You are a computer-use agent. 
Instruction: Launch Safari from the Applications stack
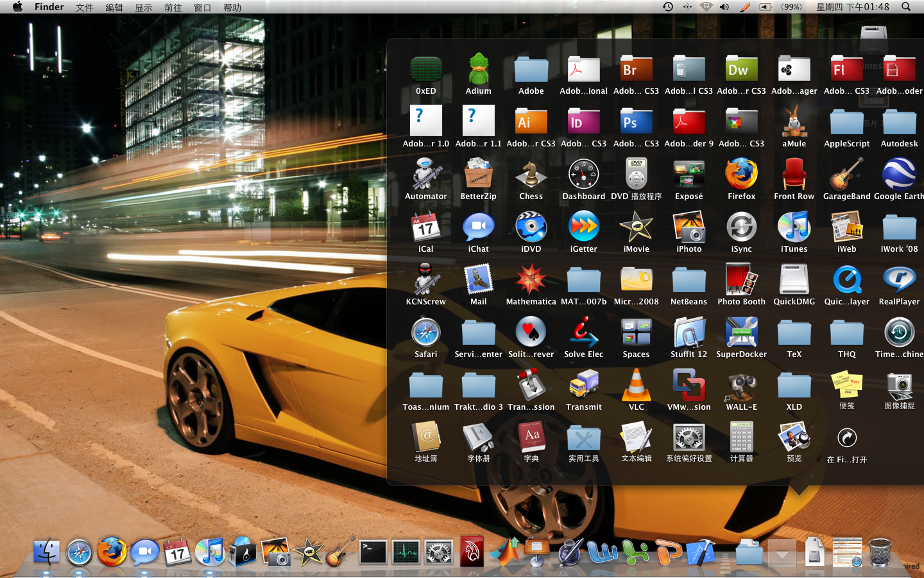click(x=426, y=333)
